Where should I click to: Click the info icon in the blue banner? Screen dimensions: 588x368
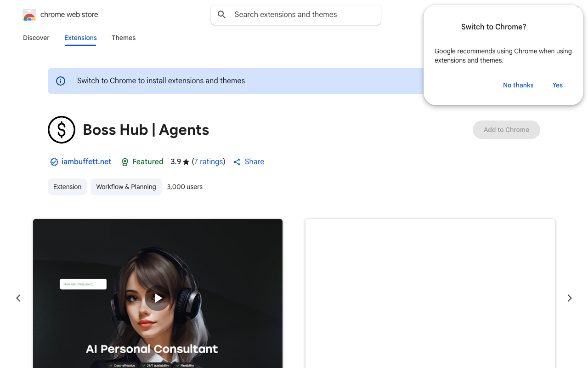(61, 81)
